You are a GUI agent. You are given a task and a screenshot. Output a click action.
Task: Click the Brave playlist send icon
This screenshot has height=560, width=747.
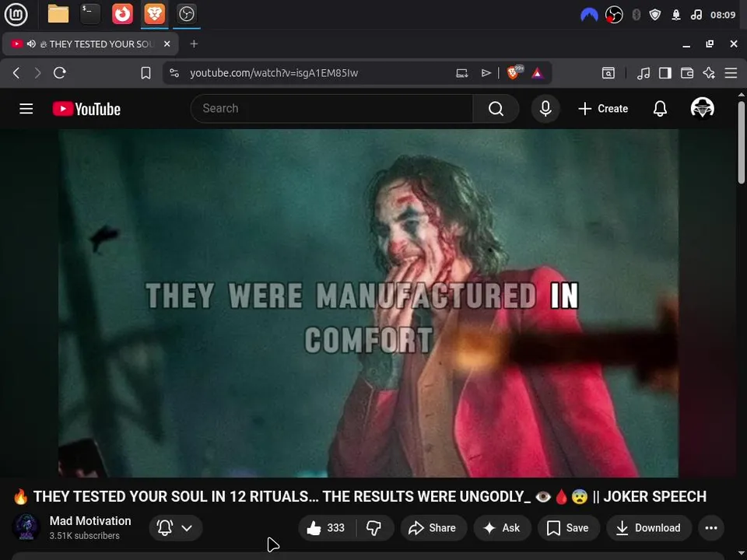(486, 73)
